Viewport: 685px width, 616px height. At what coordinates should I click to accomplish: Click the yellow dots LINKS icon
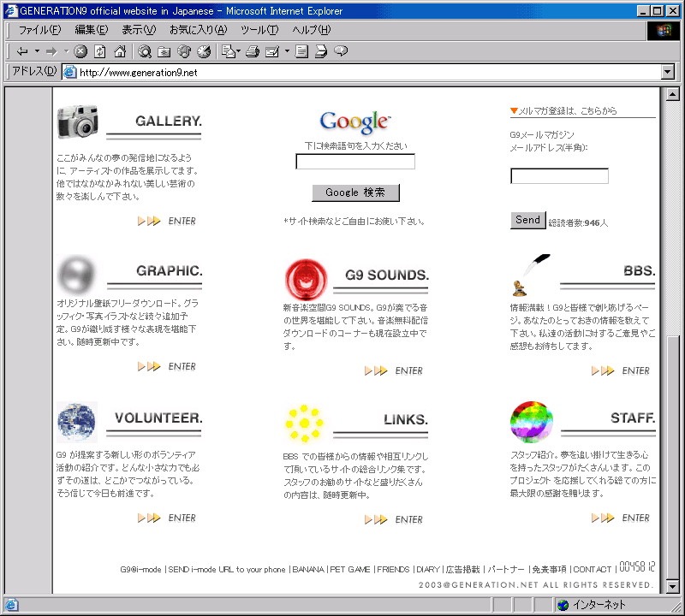304,423
